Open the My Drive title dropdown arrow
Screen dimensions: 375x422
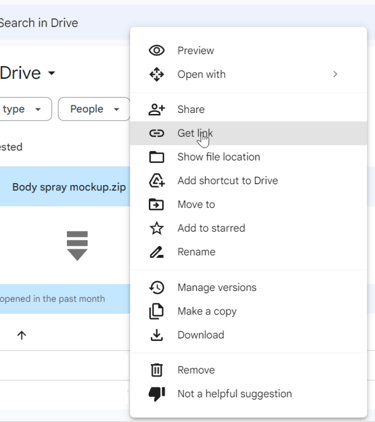(x=51, y=73)
